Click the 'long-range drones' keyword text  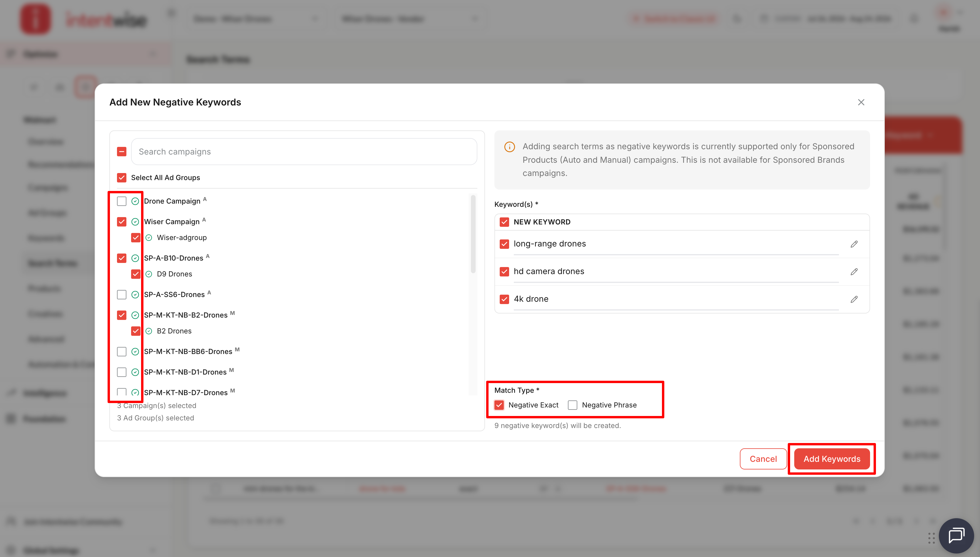[x=549, y=244]
